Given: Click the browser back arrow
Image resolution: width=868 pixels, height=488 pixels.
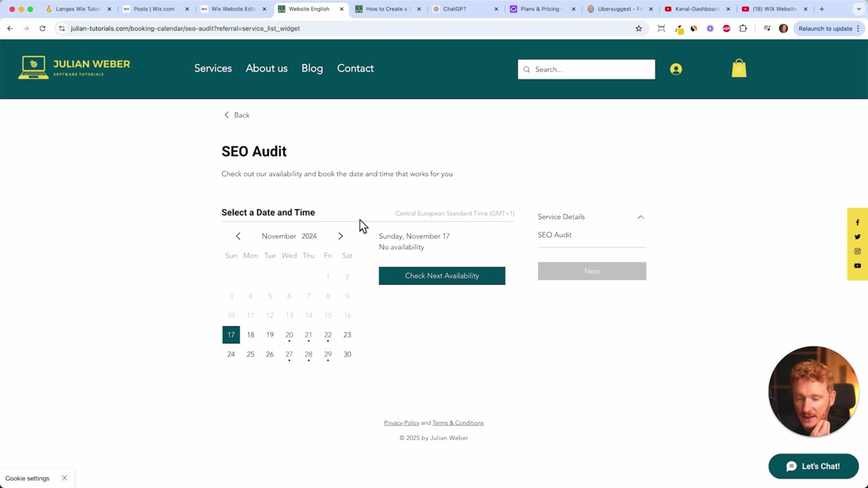Looking at the screenshot, I should (x=10, y=28).
